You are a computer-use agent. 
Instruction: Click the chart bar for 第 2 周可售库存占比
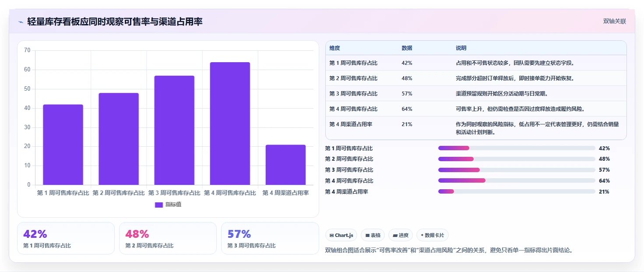[119, 139]
